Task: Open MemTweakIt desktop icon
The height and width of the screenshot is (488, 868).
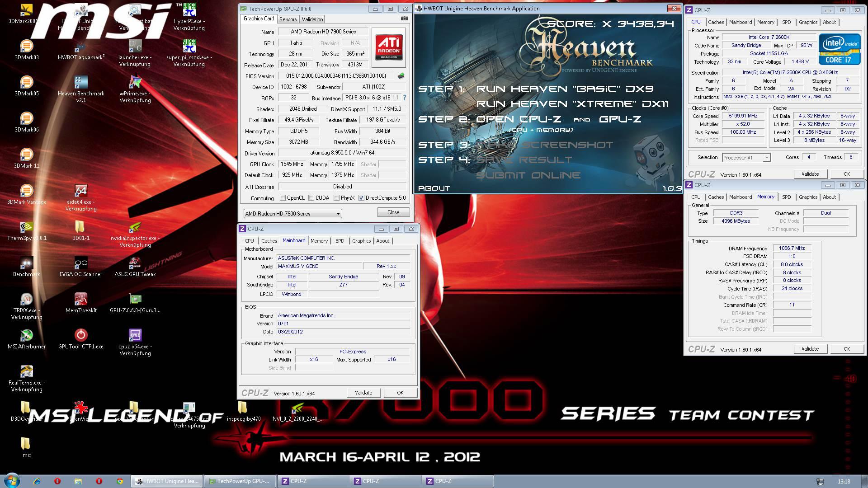Action: tap(81, 302)
